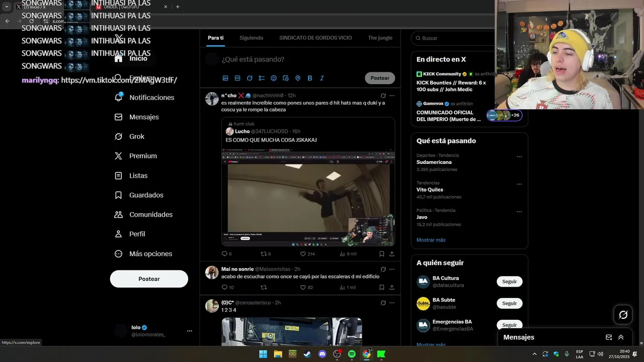Open Discord from the taskbar
644x362 pixels.
tap(322, 354)
